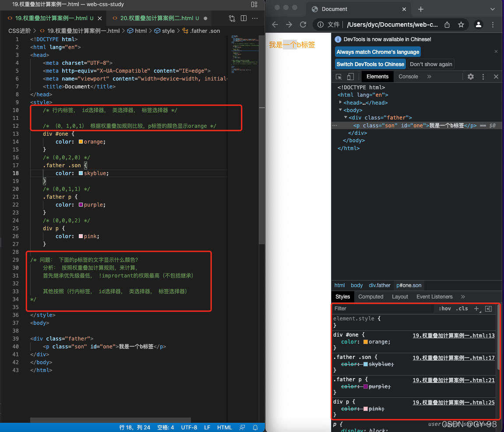Open notifications bell in status bar
The width and height of the screenshot is (504, 432).
[x=255, y=428]
